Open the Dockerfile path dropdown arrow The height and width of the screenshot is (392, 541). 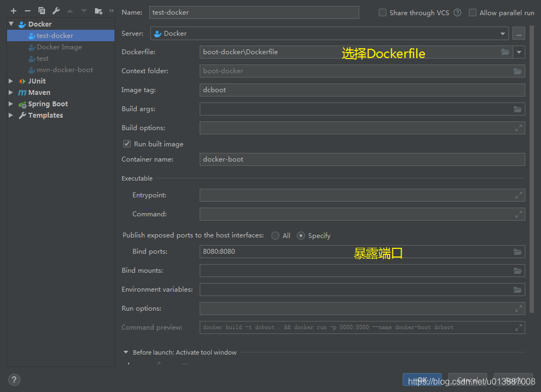pos(519,53)
